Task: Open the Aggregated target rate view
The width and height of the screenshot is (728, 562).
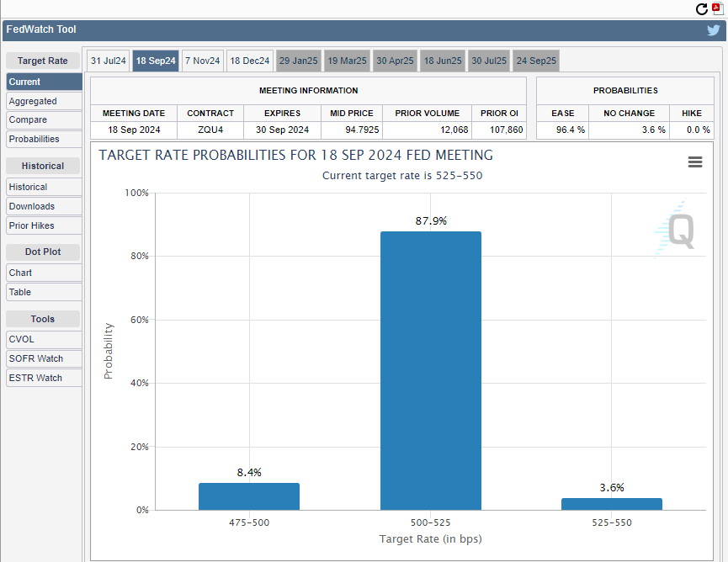Action: [x=44, y=101]
